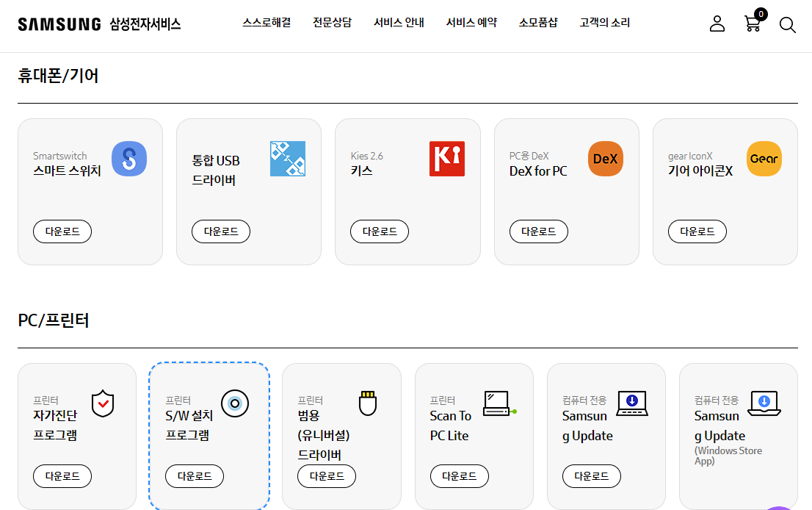Image resolution: width=812 pixels, height=510 pixels.
Task: Click the 범용 드라이버 plug icon
Action: pos(368,403)
